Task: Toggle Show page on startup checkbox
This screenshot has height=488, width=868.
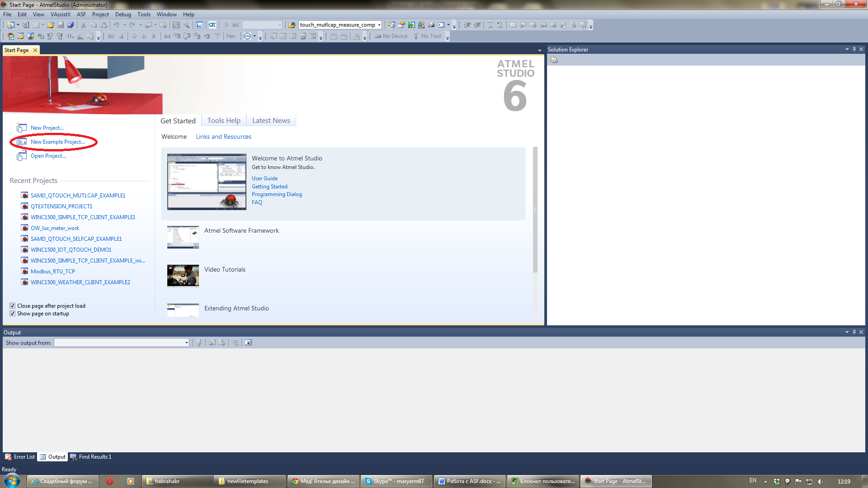Action: tap(13, 314)
